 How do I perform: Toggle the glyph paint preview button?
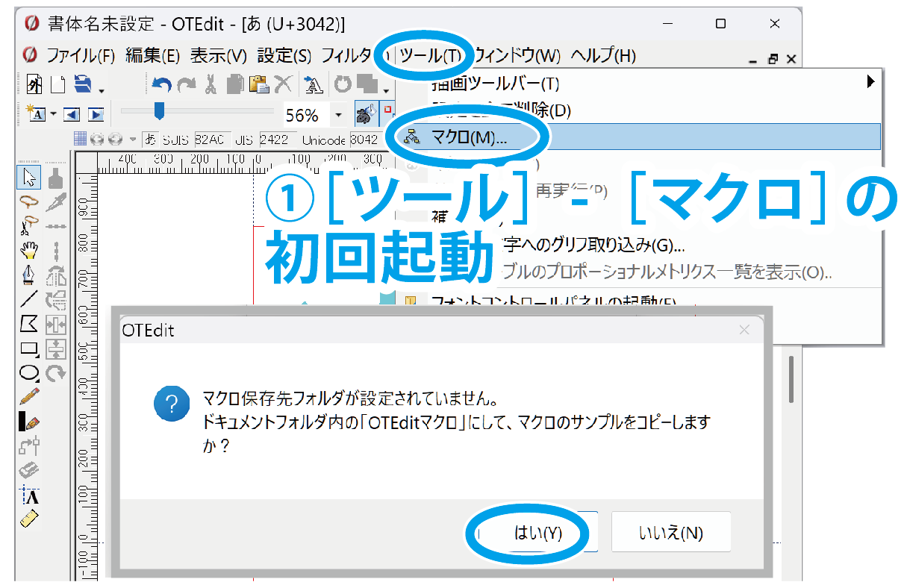[x=364, y=114]
